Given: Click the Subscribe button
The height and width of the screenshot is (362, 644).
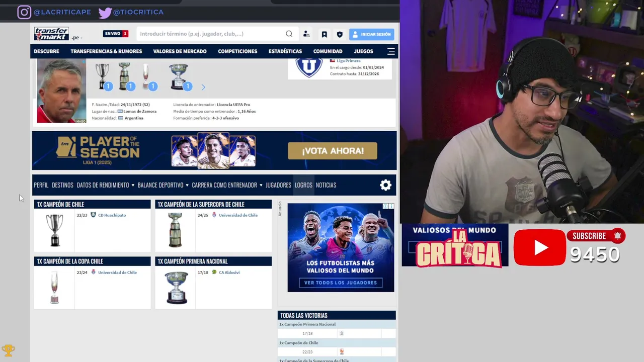Looking at the screenshot, I should coord(596,236).
